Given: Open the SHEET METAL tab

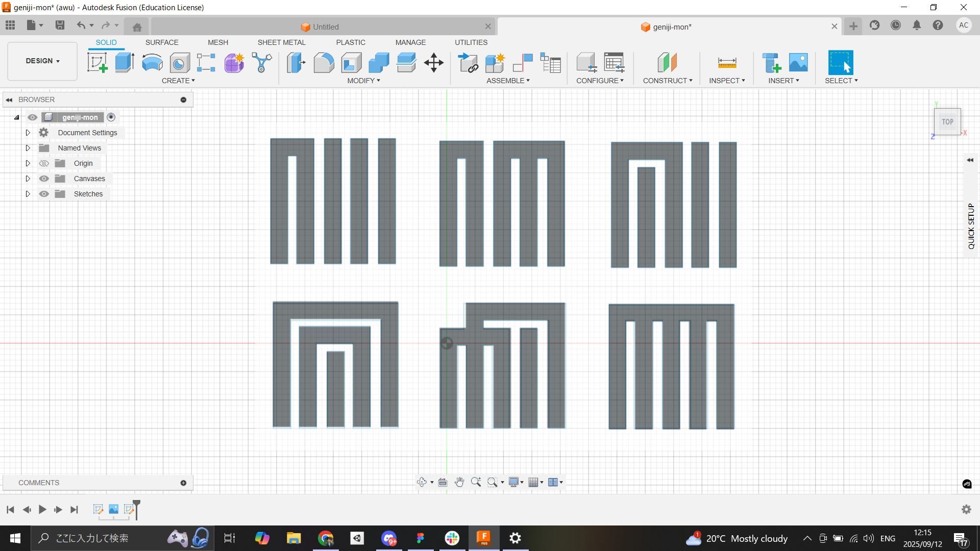Looking at the screenshot, I should (x=281, y=42).
